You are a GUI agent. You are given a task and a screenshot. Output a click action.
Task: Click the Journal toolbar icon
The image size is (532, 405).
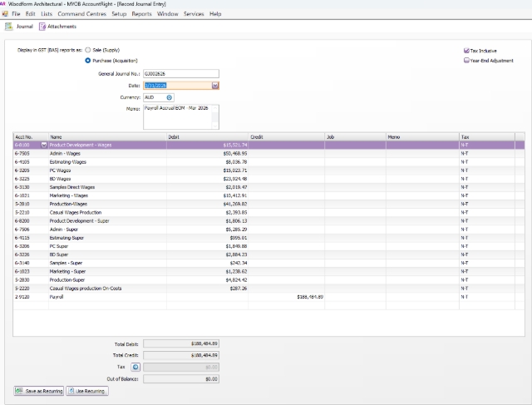[9, 27]
